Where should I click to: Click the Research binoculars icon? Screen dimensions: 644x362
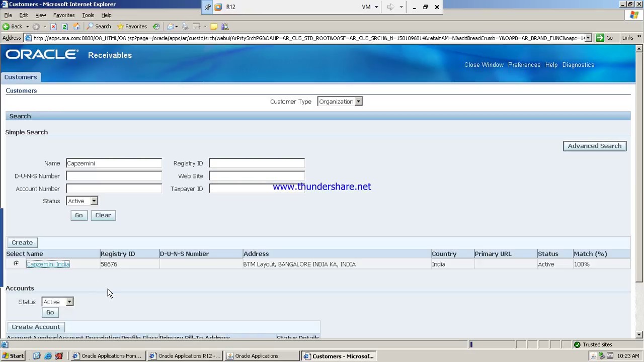tap(225, 27)
